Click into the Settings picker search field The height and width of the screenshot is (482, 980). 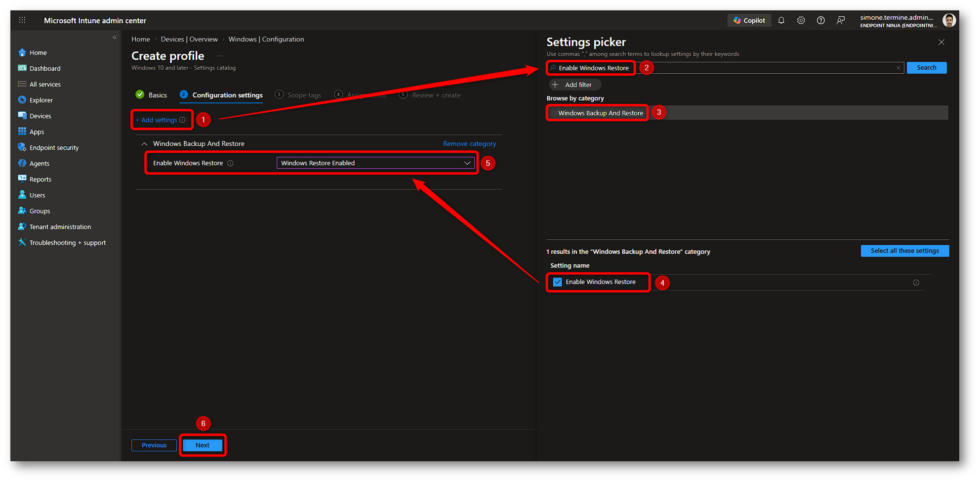coord(725,68)
